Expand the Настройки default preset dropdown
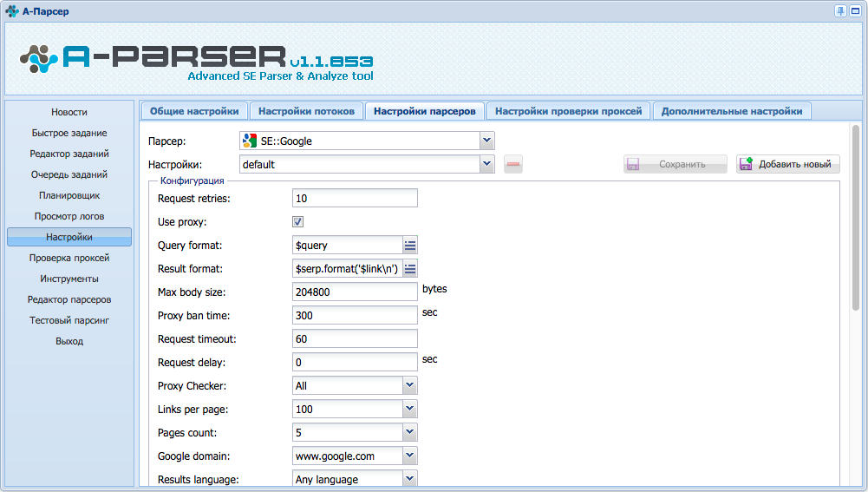 486,164
